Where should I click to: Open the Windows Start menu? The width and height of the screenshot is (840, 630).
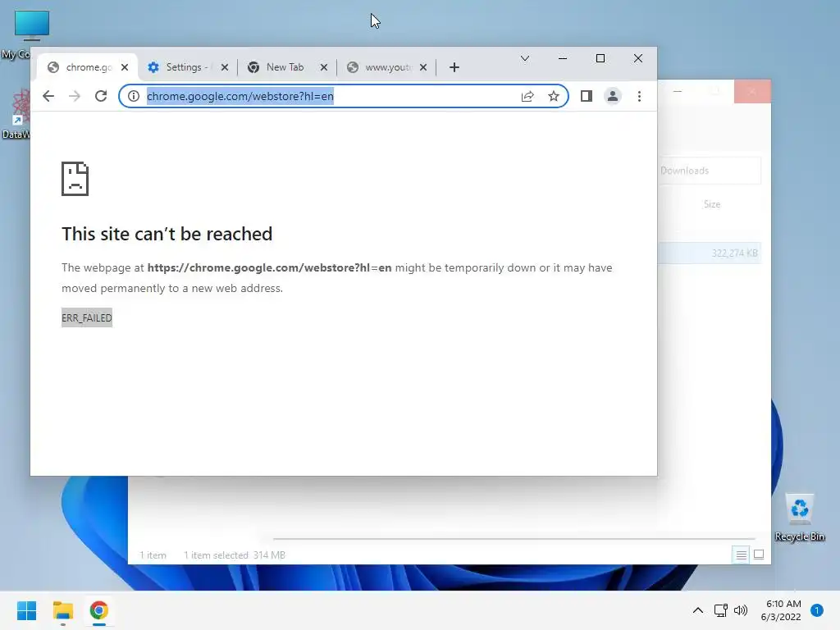click(x=26, y=610)
